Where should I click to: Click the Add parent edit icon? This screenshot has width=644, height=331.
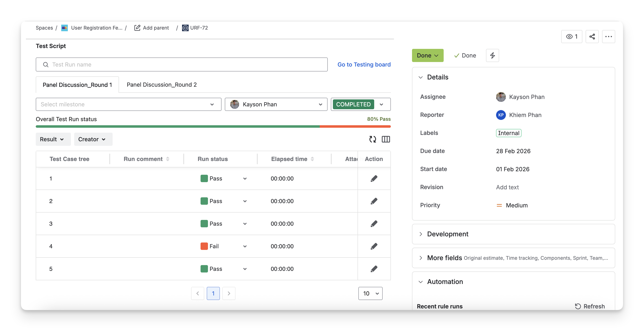137,28
